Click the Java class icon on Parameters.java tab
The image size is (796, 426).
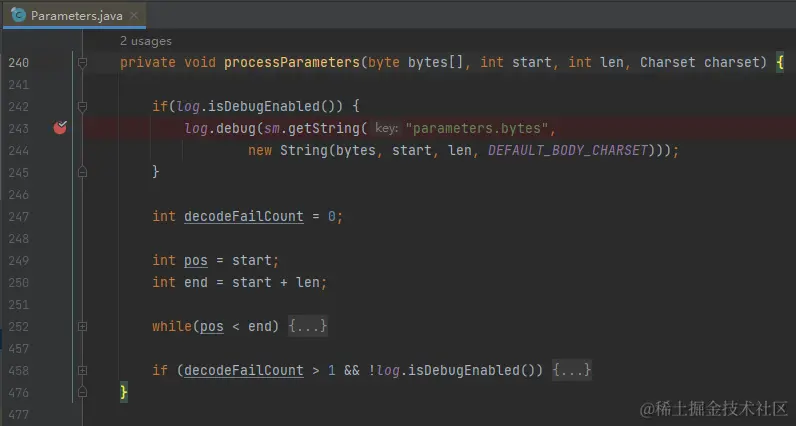pyautogui.click(x=18, y=15)
